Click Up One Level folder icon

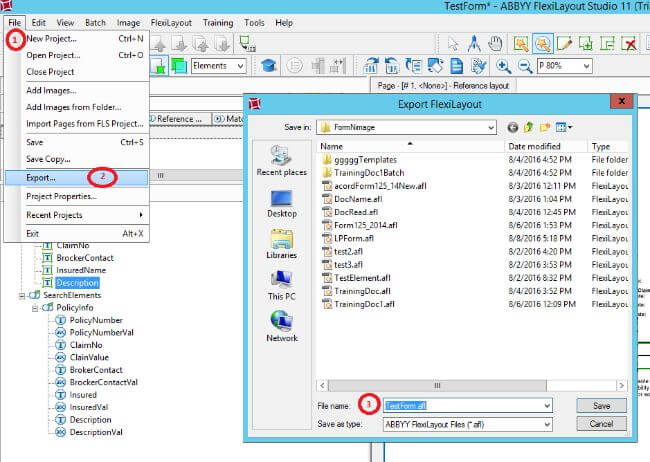[x=529, y=127]
